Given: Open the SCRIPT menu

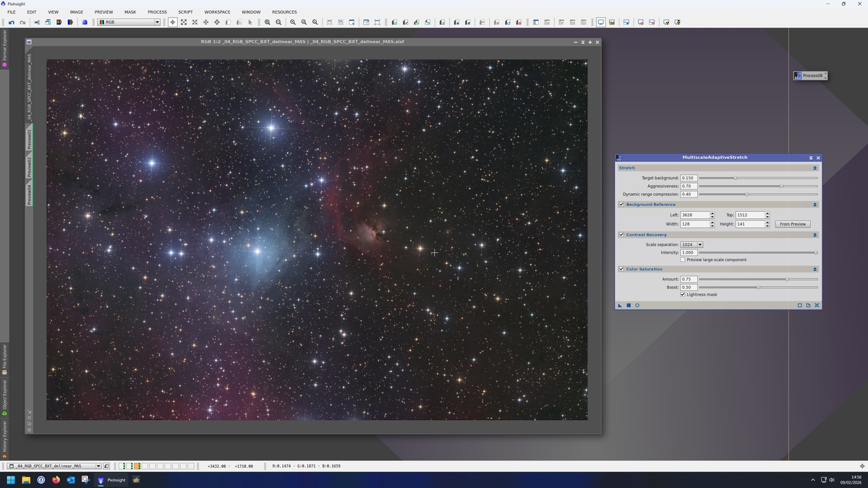Looking at the screenshot, I should tap(185, 12).
